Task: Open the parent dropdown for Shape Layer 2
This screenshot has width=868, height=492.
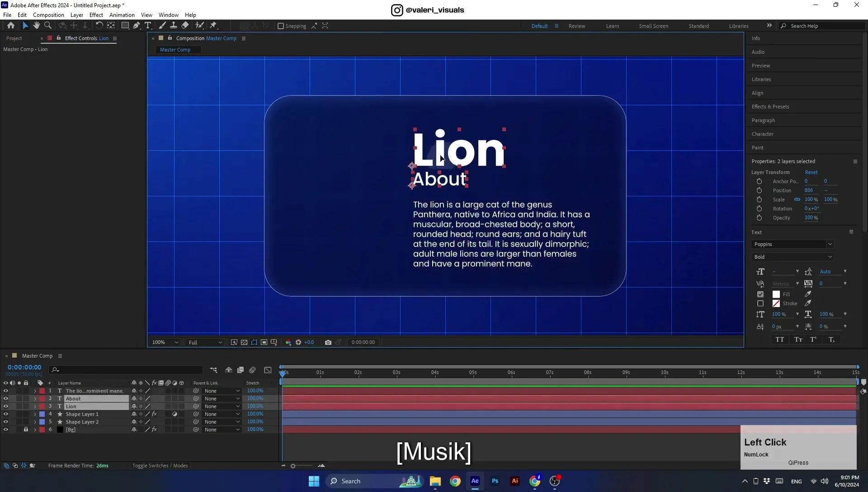Action: pyautogui.click(x=222, y=422)
